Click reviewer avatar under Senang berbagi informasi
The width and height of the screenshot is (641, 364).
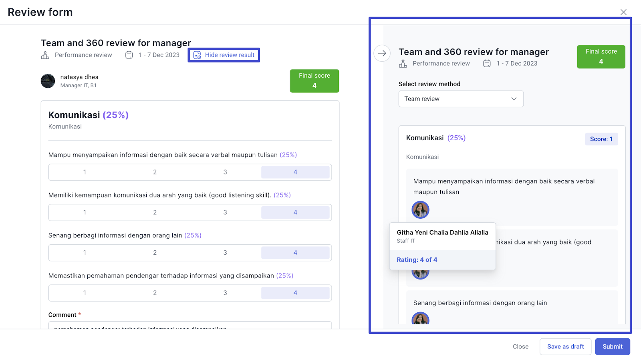pos(420,319)
